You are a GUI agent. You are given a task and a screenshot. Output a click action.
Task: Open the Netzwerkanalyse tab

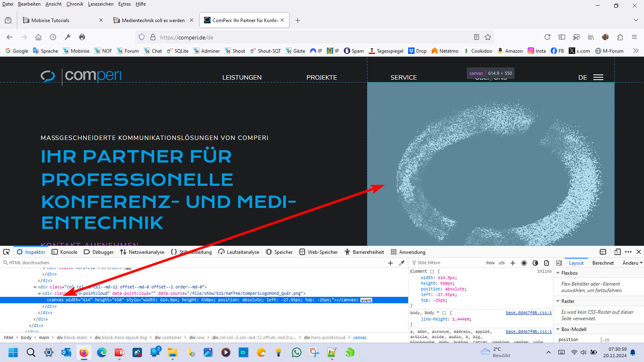142,252
